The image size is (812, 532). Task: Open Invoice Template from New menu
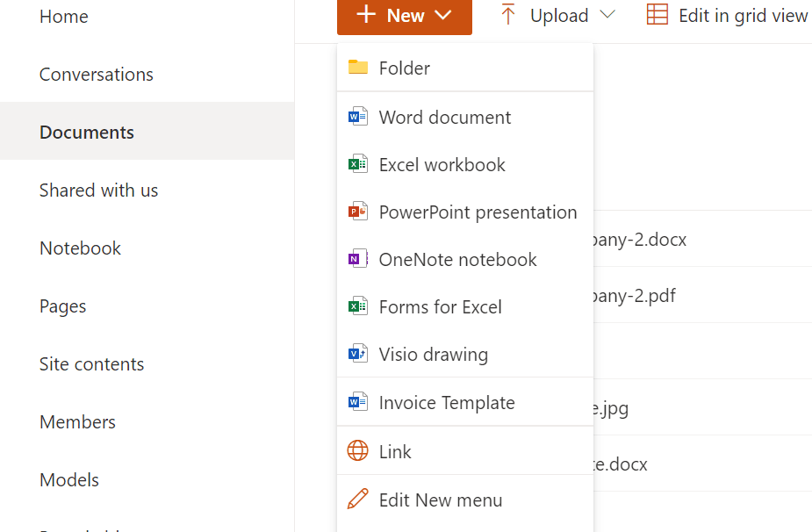(465, 402)
